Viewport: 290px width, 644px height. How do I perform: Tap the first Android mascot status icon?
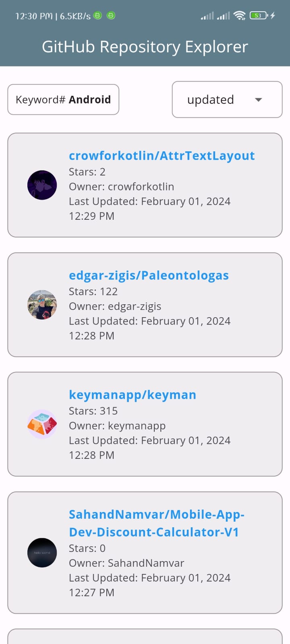[97, 16]
